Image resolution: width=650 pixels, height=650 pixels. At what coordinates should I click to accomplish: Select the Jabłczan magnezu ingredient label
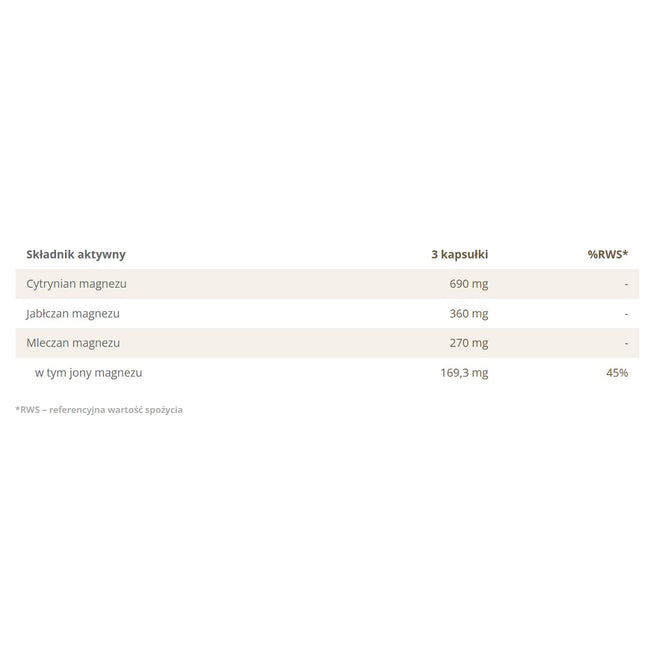point(73,314)
